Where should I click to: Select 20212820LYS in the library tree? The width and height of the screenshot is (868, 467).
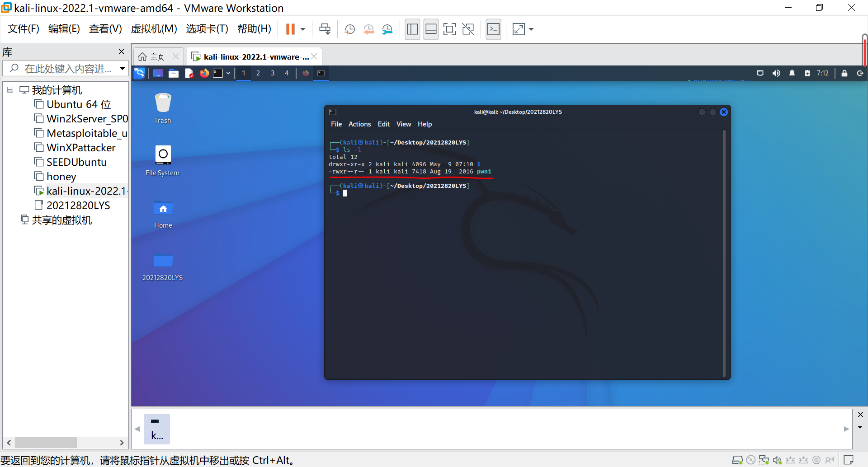point(72,205)
